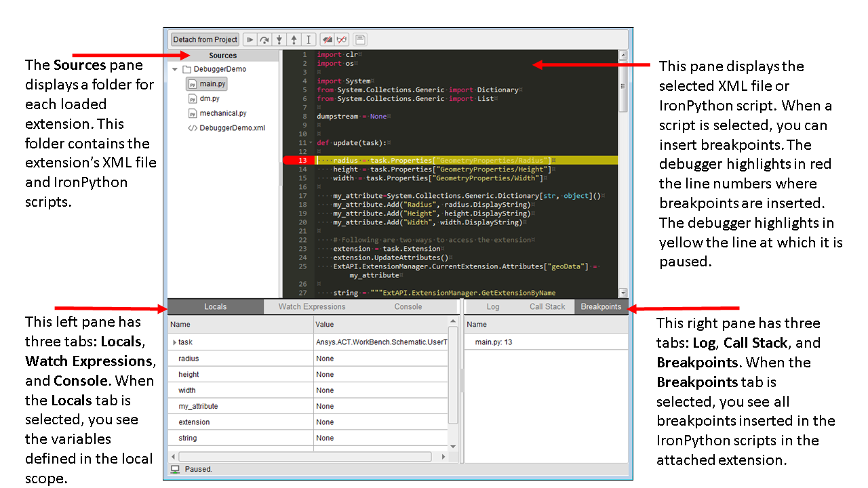Collapse the DebuggerDemo folder tree
Image resolution: width=868 pixels, height=488 pixels.
175,69
